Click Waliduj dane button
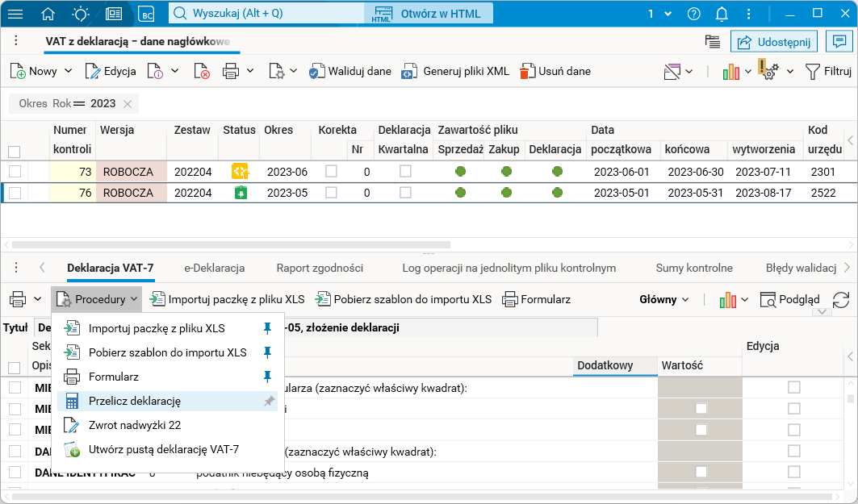The width and height of the screenshot is (858, 504). click(x=350, y=71)
